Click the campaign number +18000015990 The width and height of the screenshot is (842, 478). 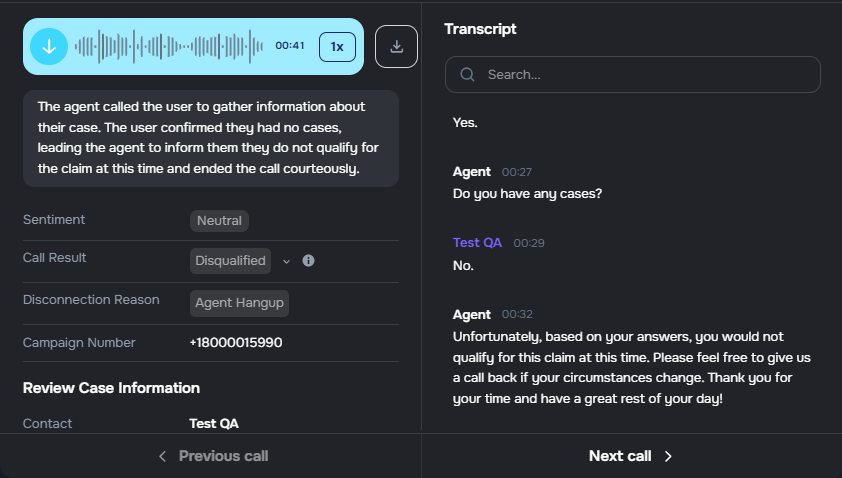tap(236, 343)
